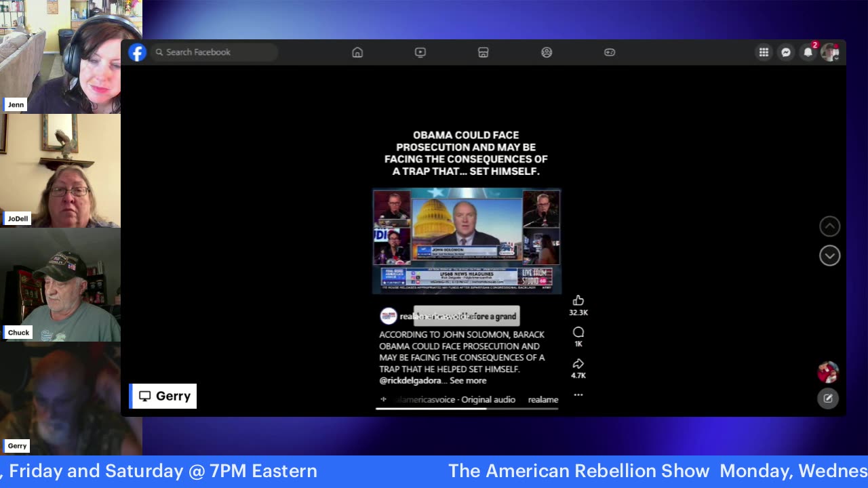Open the account profile menu
This screenshot has height=488, width=868.
(830, 52)
